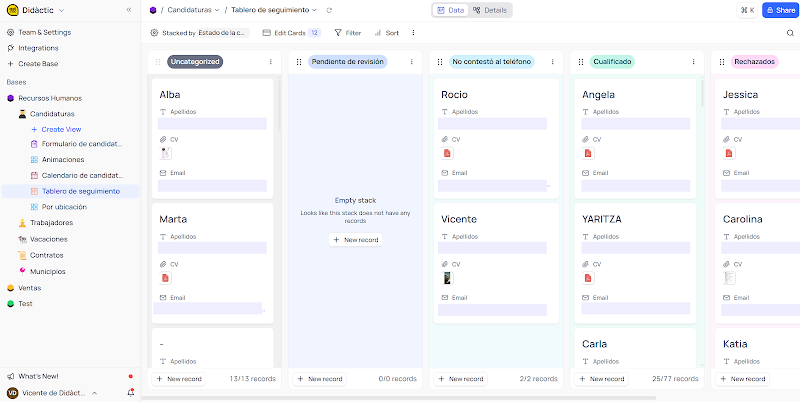Open the Candidaturas breadcrumb dropdown
800x402 pixels.
click(x=193, y=10)
